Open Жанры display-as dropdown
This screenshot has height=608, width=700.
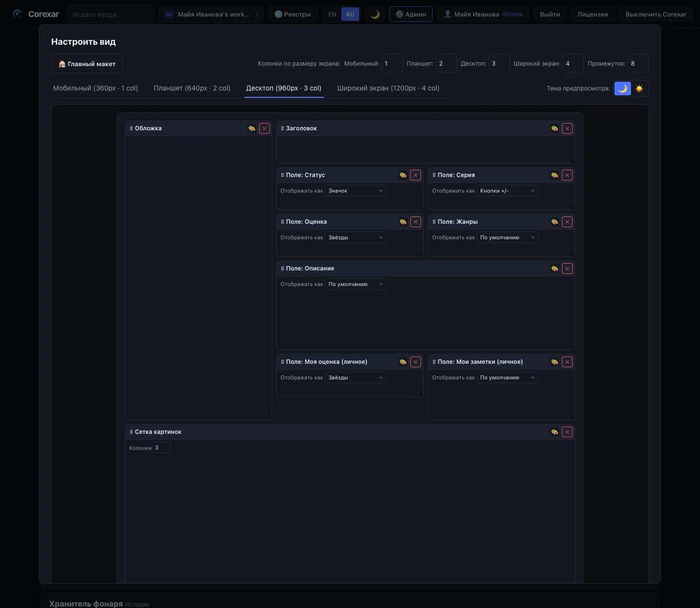coord(507,237)
